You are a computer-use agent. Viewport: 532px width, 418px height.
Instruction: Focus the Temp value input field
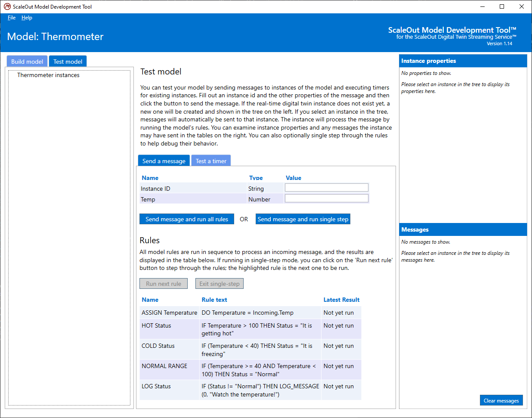[327, 198]
